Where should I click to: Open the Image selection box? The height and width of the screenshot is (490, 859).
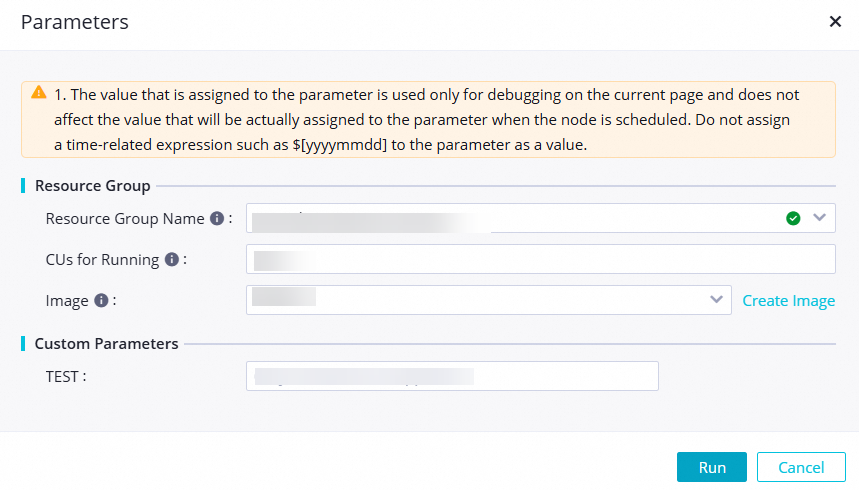click(x=480, y=300)
